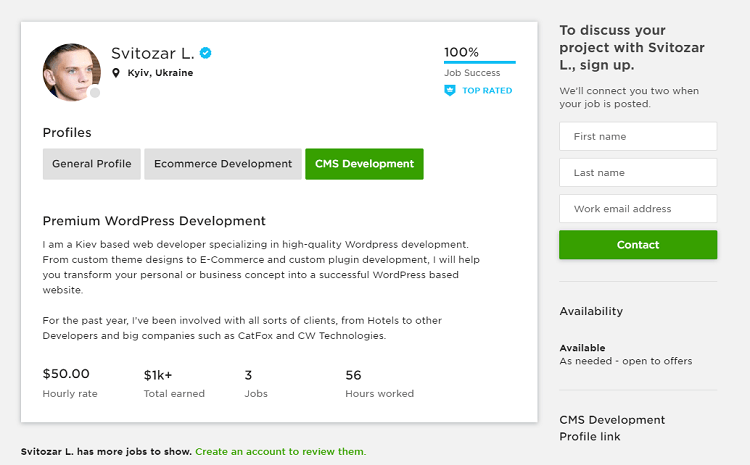Click the location pin icon

point(115,73)
